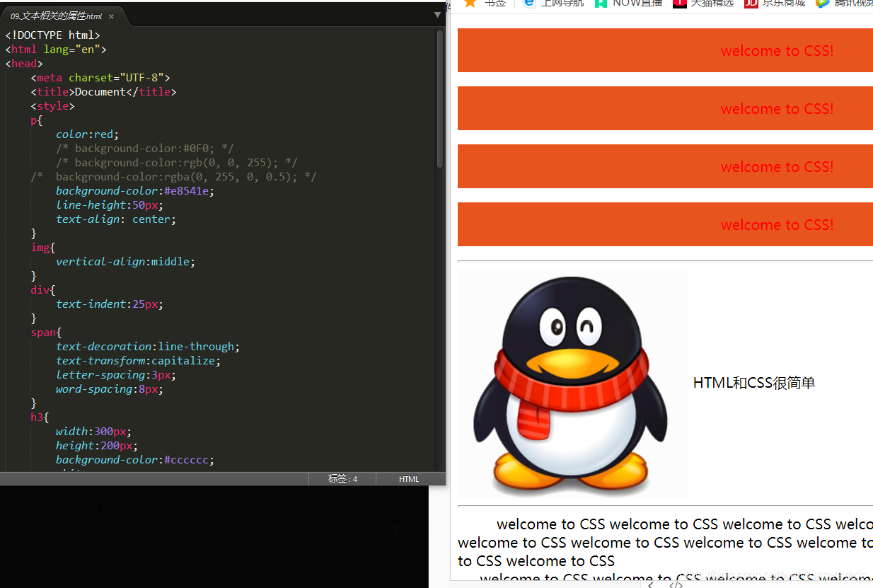Click the text-align: center; declaration
The image size is (873, 588).
pos(116,219)
